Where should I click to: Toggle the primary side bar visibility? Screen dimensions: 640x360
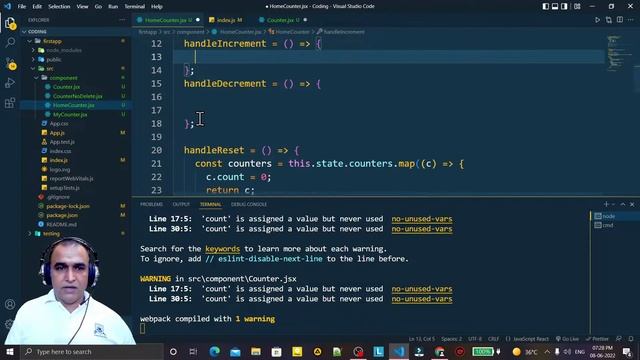coord(546,7)
